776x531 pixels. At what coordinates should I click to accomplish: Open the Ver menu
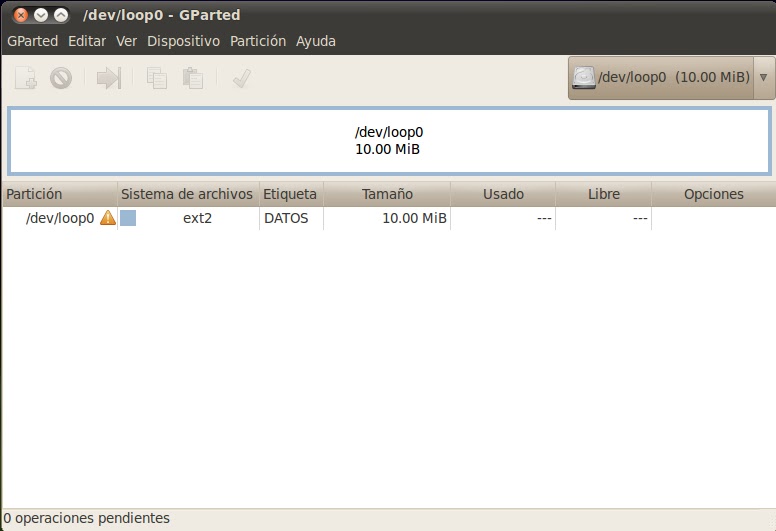126,41
